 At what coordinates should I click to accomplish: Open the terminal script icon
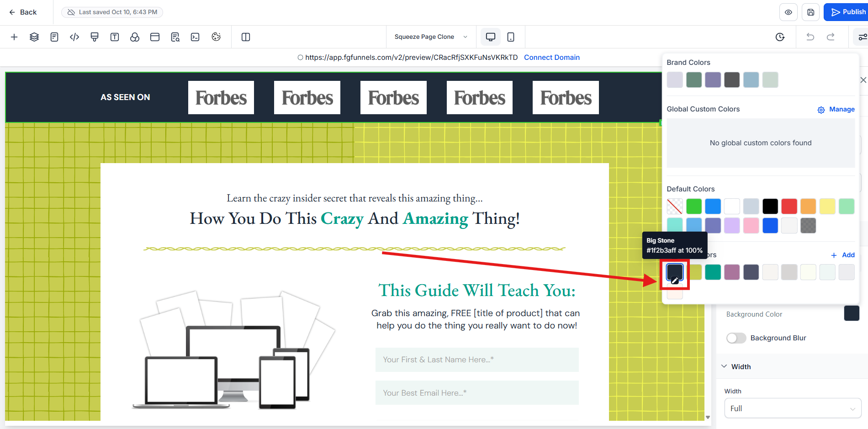[x=195, y=37]
